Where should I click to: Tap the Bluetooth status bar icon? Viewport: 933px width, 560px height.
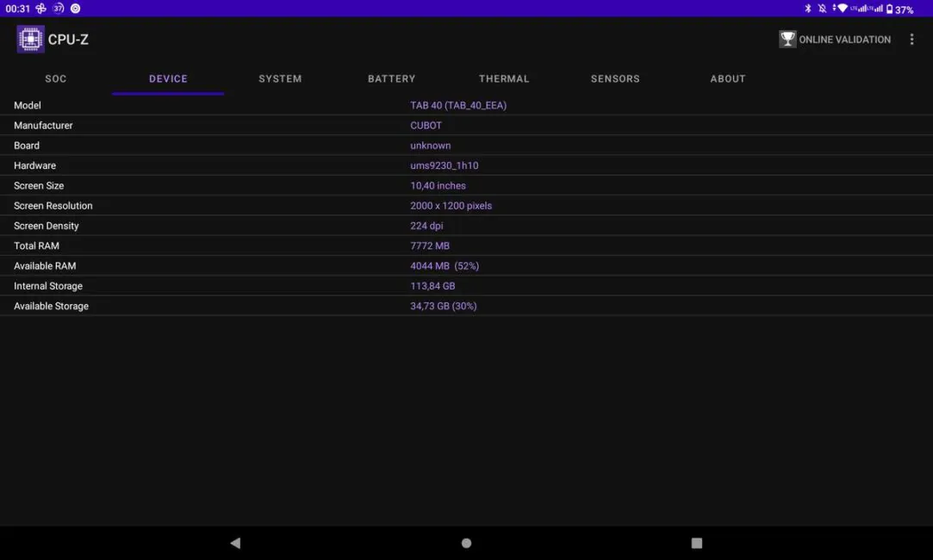(807, 9)
